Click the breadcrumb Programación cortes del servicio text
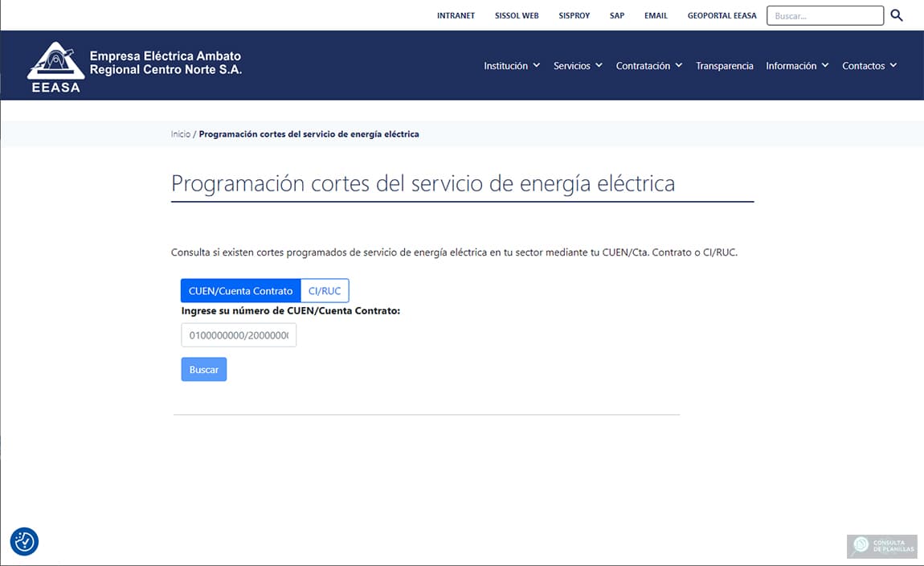 point(309,133)
